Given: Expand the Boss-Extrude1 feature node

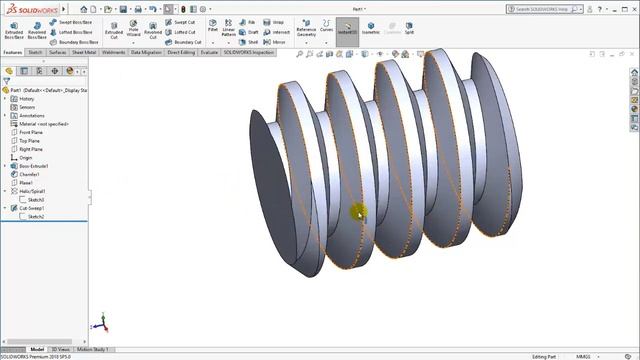Looking at the screenshot, I should click(5, 166).
